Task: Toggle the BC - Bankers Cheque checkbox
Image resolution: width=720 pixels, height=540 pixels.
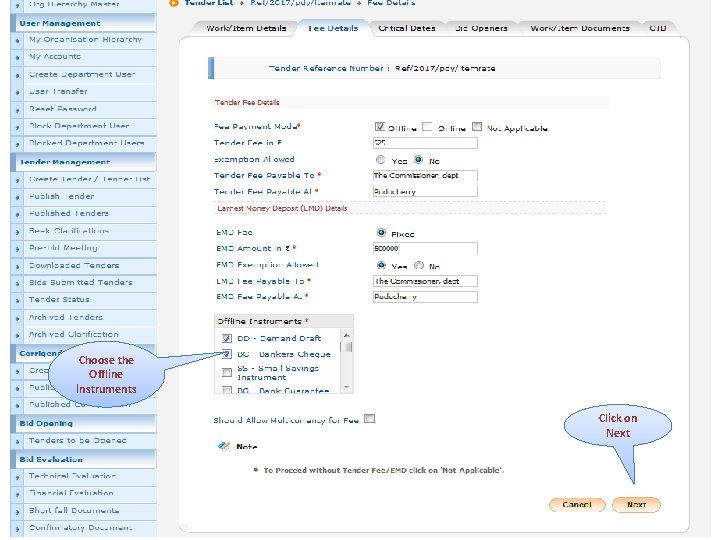Action: pyautogui.click(x=227, y=354)
